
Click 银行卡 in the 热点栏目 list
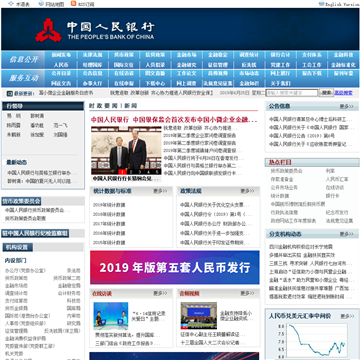(332, 196)
